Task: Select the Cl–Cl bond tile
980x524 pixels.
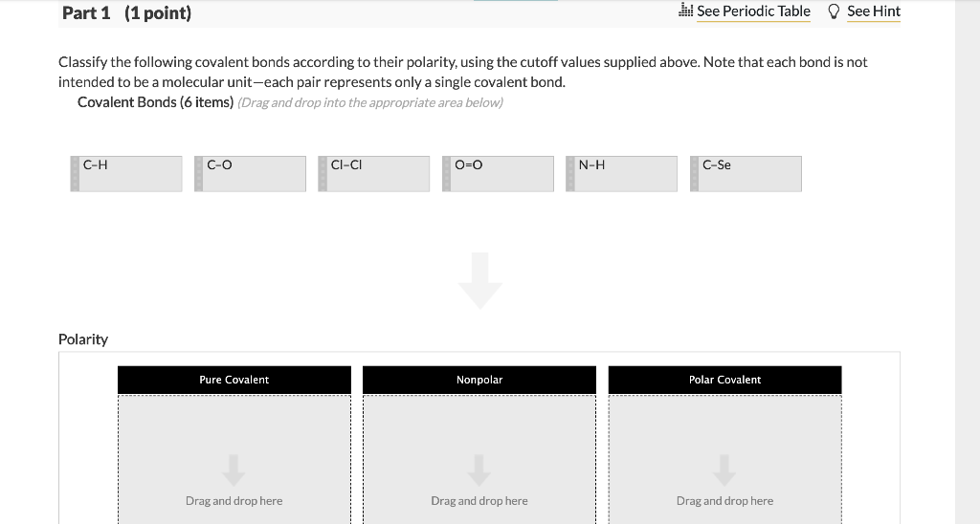Action: pyautogui.click(x=374, y=174)
